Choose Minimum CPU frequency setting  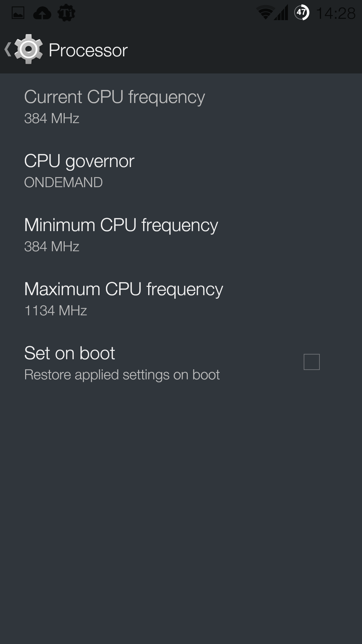(x=181, y=235)
